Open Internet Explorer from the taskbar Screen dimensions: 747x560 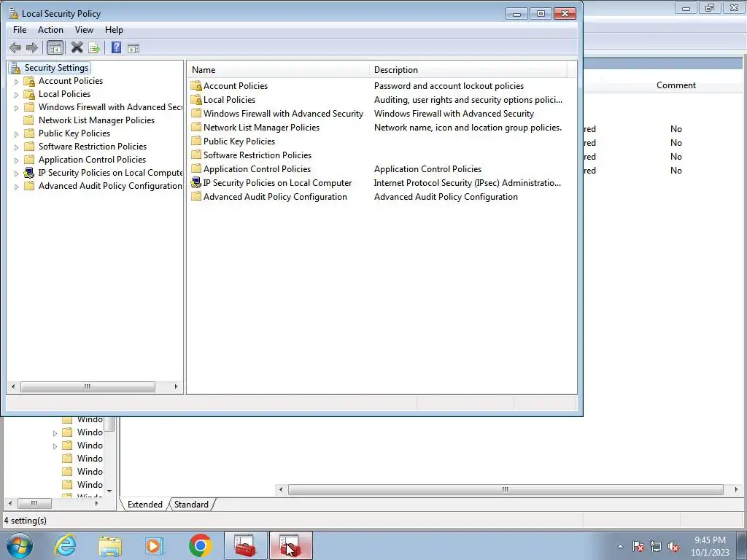click(65, 545)
